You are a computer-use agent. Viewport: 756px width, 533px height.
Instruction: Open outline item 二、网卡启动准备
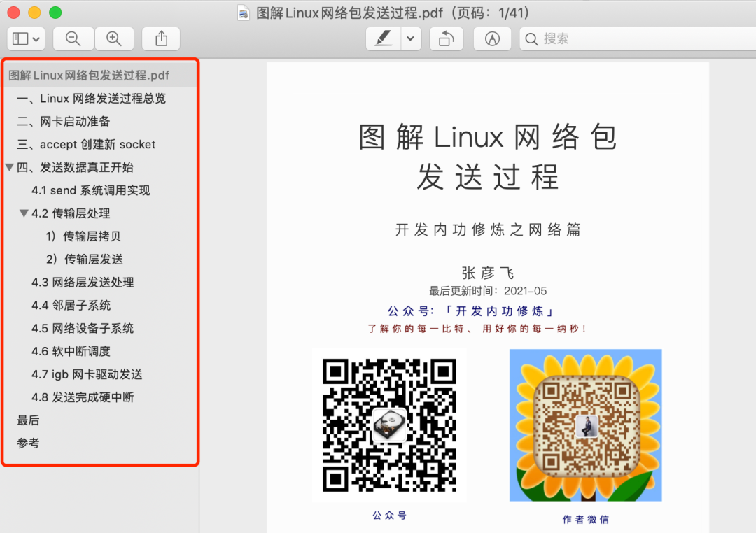(x=64, y=122)
